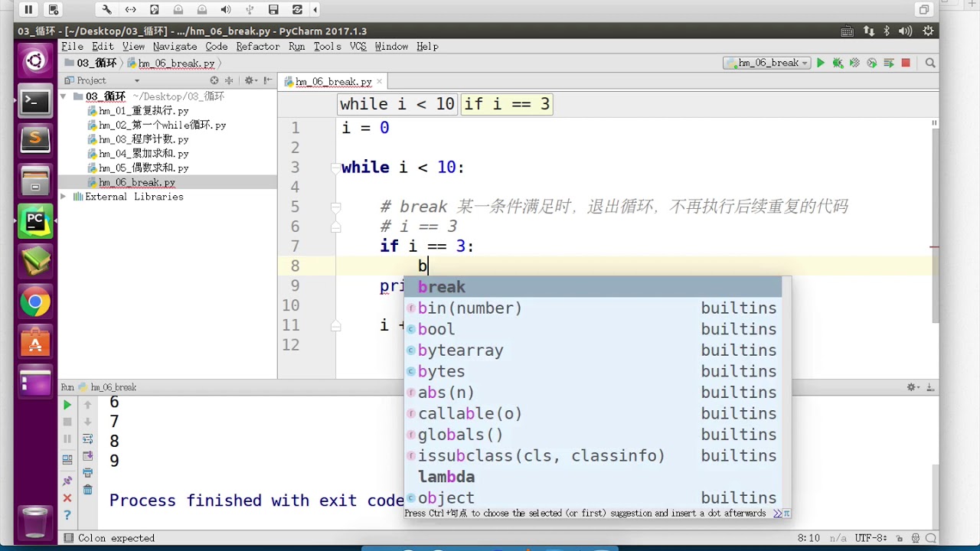980x551 pixels.
Task: Select the hm_06_break.py editor tab
Action: click(333, 82)
